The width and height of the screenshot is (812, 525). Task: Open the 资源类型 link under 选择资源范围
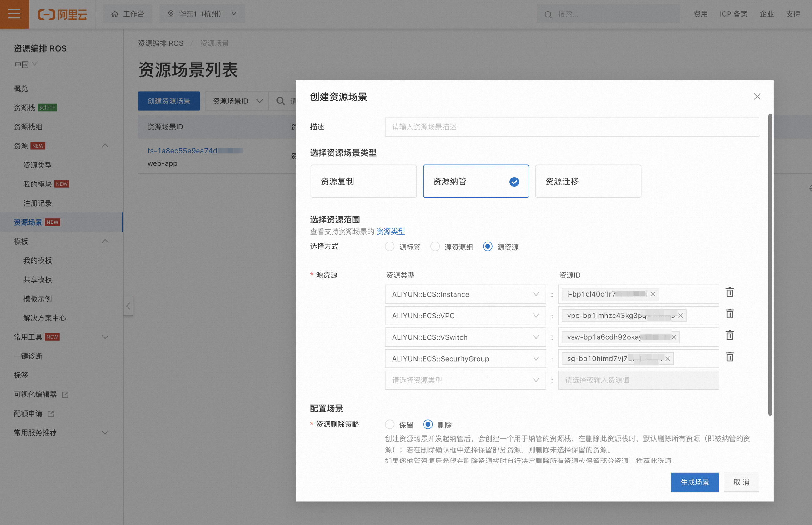(x=391, y=232)
